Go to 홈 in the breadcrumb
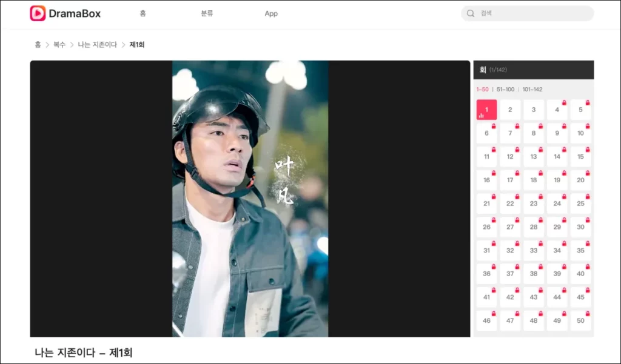Screen dimensions: 621x364 point(38,45)
